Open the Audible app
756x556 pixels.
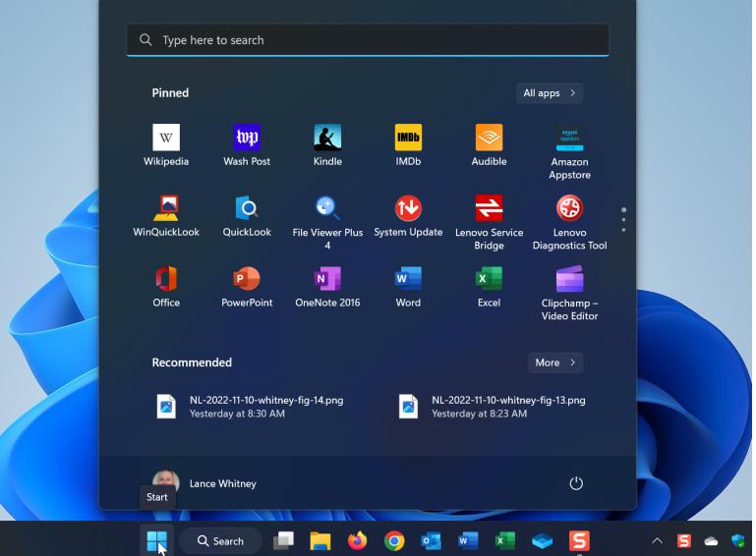coord(489,144)
